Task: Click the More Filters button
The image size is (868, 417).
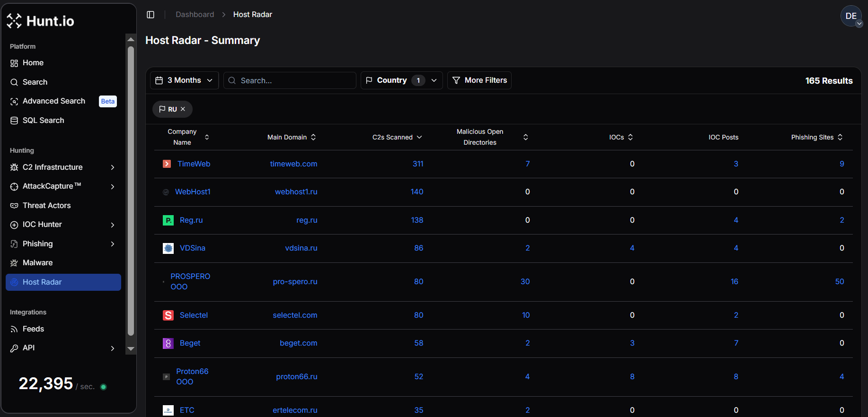Action: [479, 80]
